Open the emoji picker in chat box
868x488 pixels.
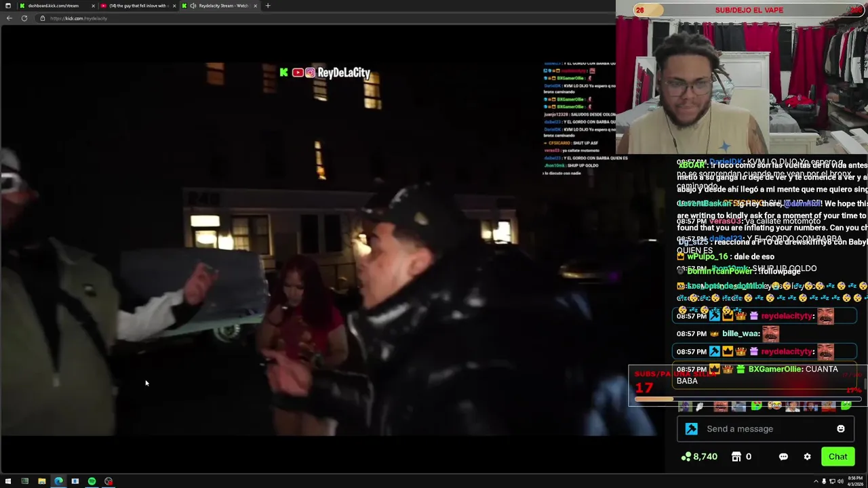841,428
